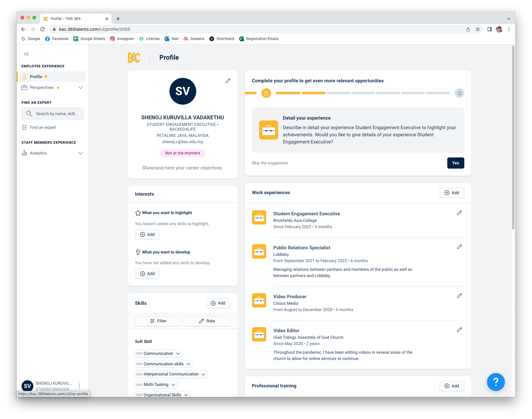Click the pencil icon on profile card
This screenshot has height=419, width=532.
[228, 81]
